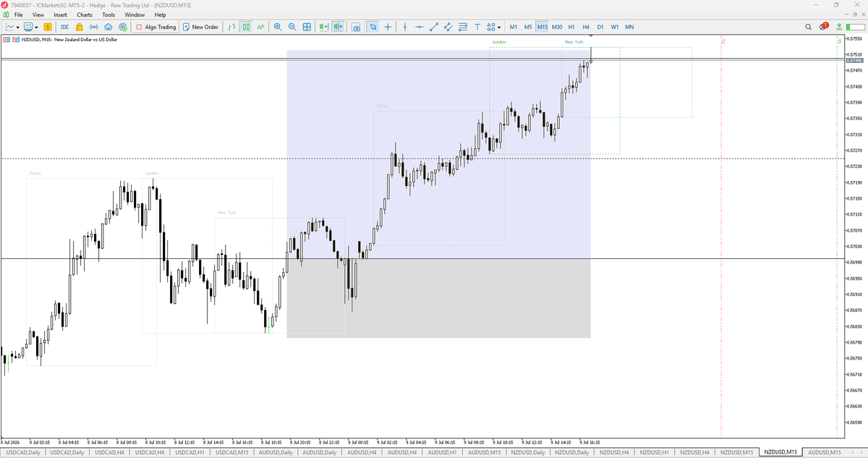Screen dimensions: 868x458
Task: Switch timeframe to W1
Action: (614, 27)
